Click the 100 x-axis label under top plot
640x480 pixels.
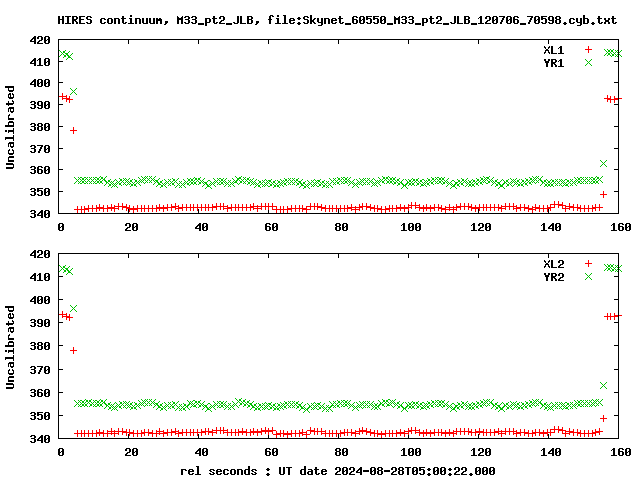411,227
